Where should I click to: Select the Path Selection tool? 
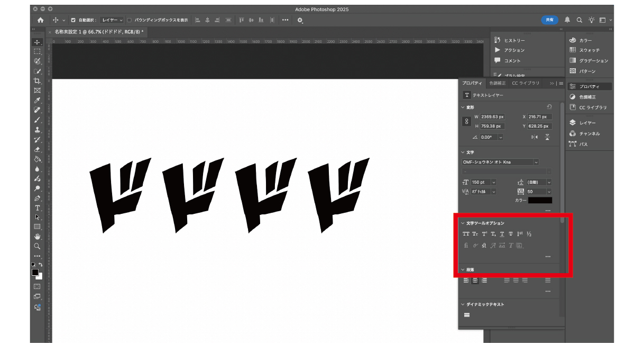(37, 217)
